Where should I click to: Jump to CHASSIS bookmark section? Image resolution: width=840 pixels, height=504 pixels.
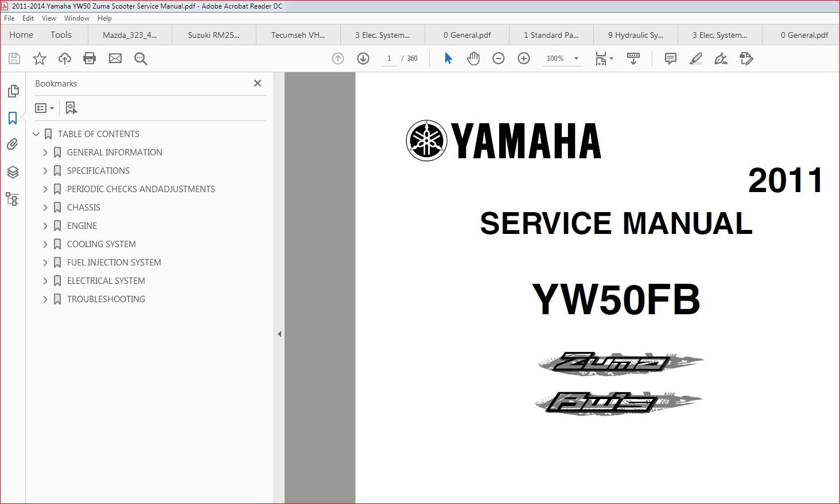[84, 208]
